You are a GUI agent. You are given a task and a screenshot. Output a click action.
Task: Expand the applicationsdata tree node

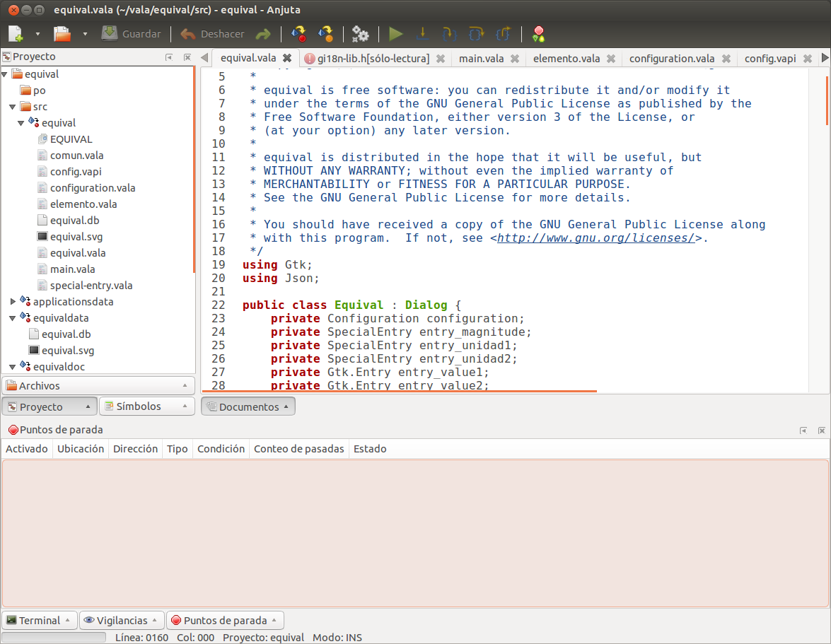coord(13,302)
